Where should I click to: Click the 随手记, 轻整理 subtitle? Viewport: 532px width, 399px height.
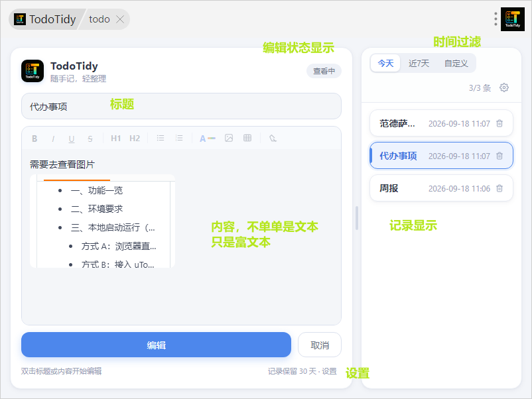point(78,79)
